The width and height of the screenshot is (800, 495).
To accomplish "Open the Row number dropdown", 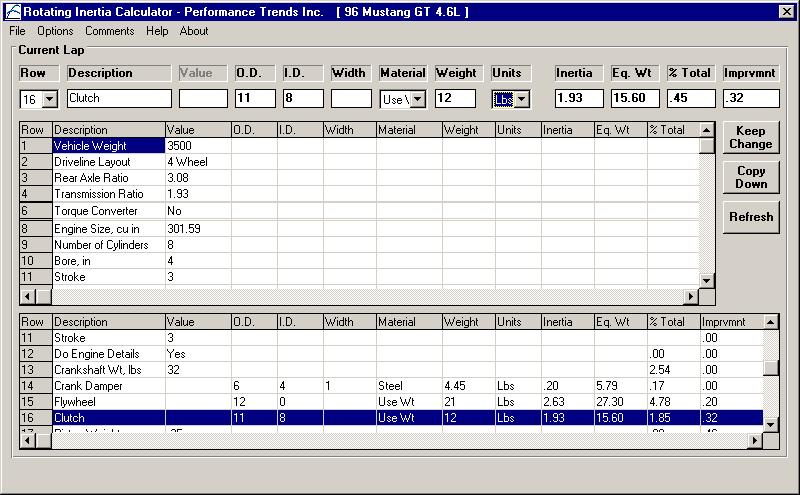I will (50, 99).
